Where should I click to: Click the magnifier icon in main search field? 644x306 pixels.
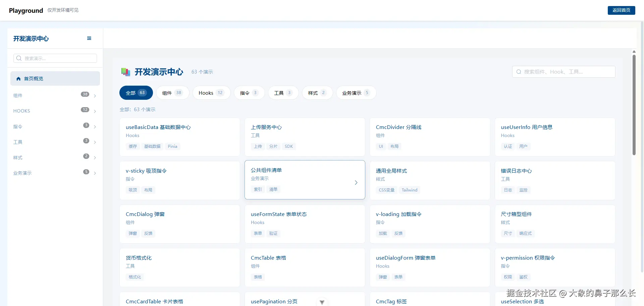(x=519, y=72)
